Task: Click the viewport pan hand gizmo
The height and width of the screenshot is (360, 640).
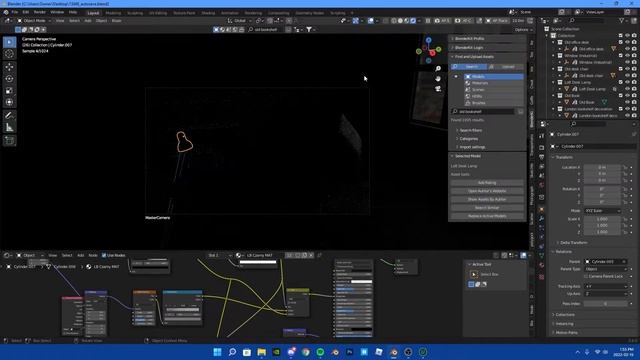Action: click(x=438, y=78)
